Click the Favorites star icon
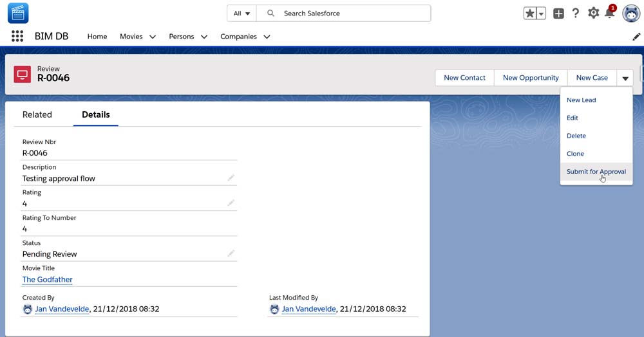This screenshot has width=644, height=337. (x=530, y=13)
